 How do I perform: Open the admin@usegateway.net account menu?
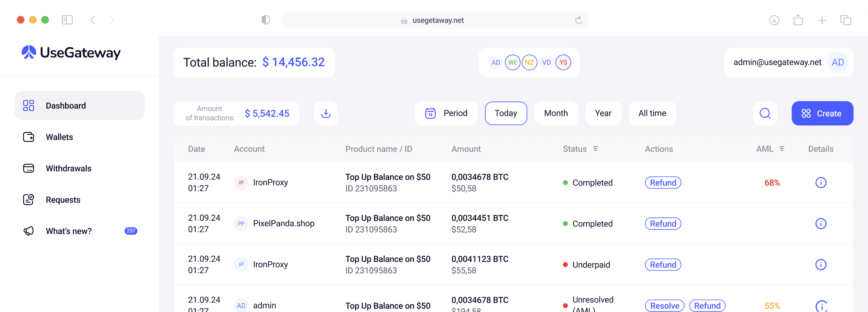pyautogui.click(x=789, y=62)
